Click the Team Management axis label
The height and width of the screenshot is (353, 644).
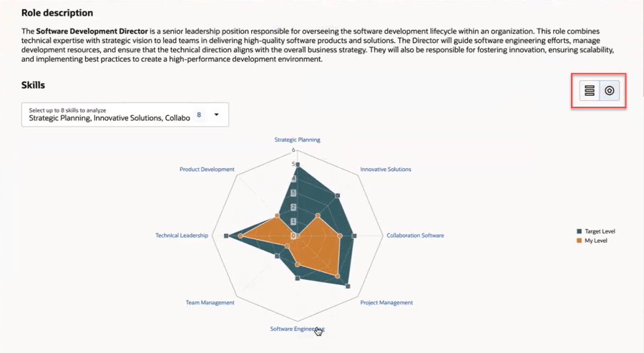point(210,302)
